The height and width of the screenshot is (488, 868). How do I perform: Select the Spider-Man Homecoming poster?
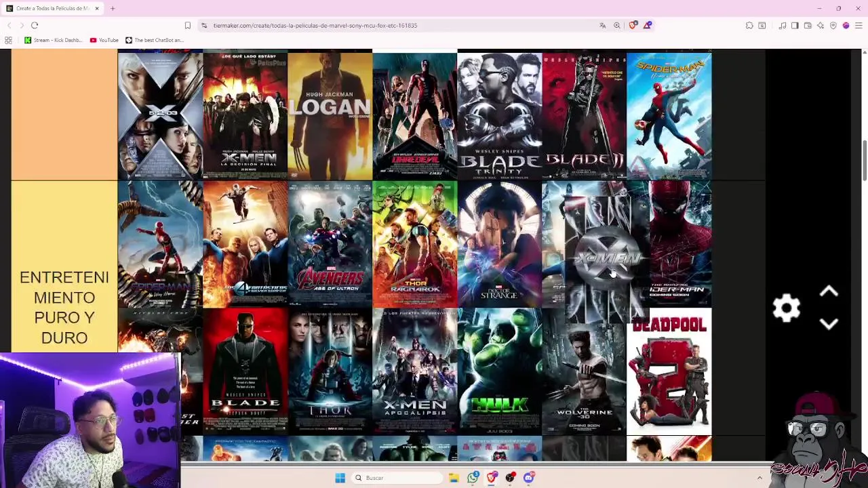tap(669, 116)
